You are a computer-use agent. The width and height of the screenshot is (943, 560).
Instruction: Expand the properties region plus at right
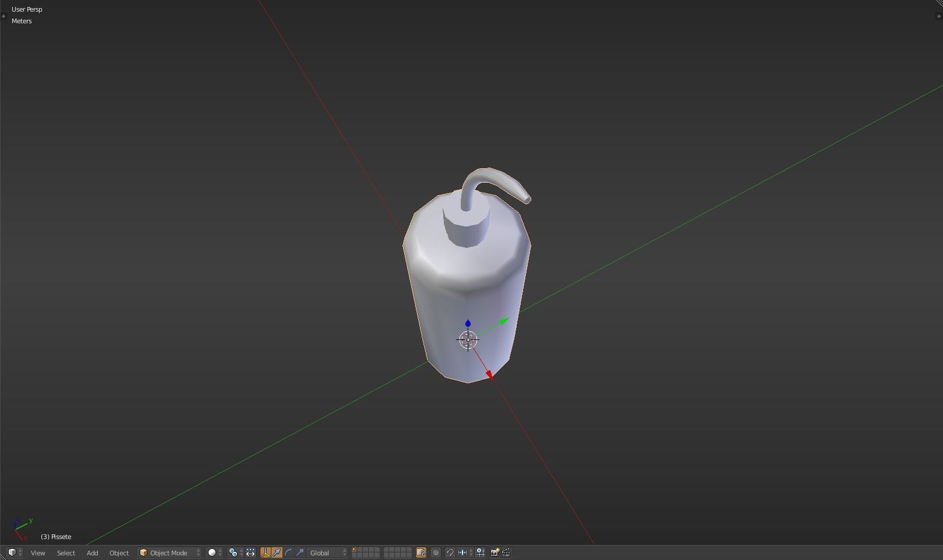pyautogui.click(x=938, y=16)
